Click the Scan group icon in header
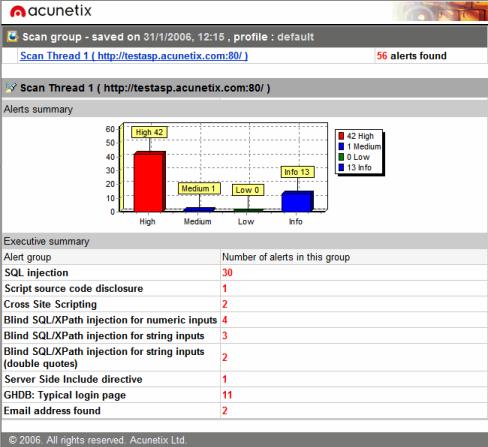The height and width of the screenshot is (447, 488). 12,36
